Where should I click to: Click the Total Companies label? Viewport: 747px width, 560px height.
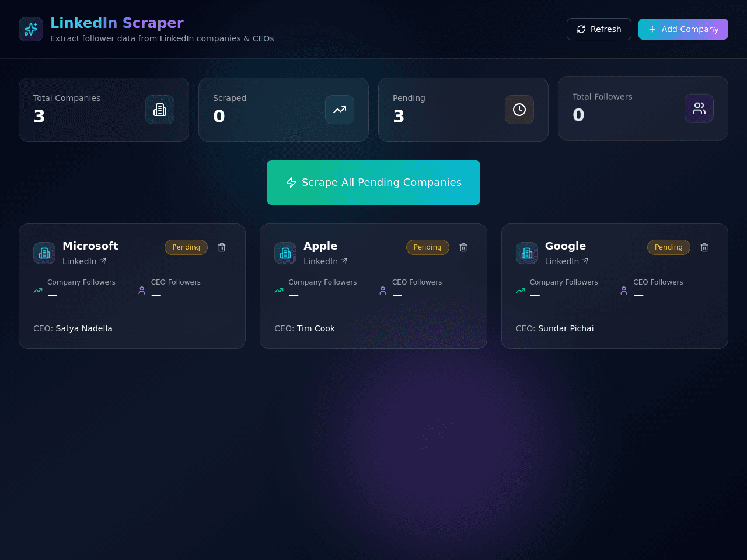[x=67, y=98]
